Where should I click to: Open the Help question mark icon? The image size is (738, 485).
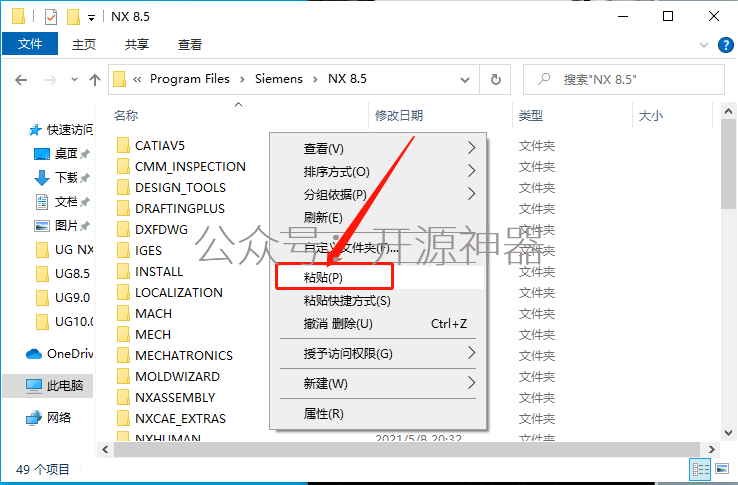[x=726, y=45]
